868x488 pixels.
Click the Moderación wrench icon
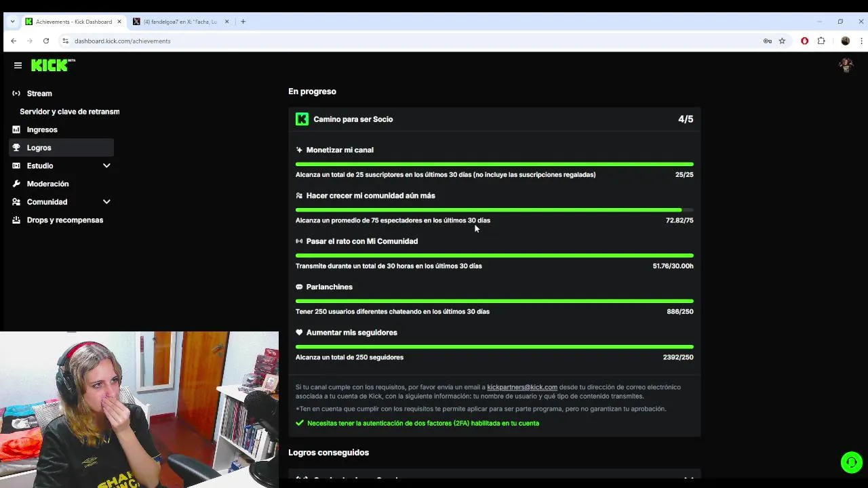point(16,184)
